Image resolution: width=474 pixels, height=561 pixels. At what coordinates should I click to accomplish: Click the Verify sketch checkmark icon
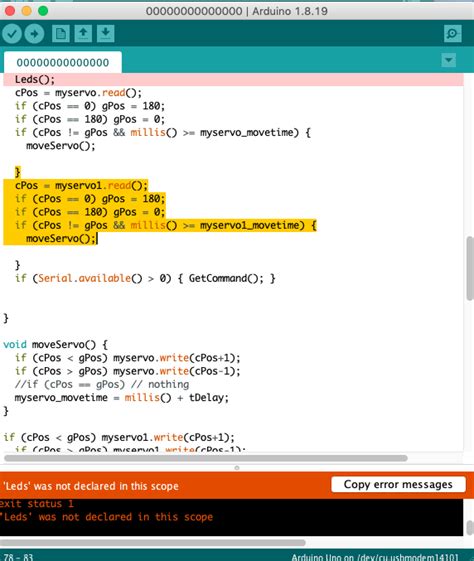pyautogui.click(x=12, y=34)
